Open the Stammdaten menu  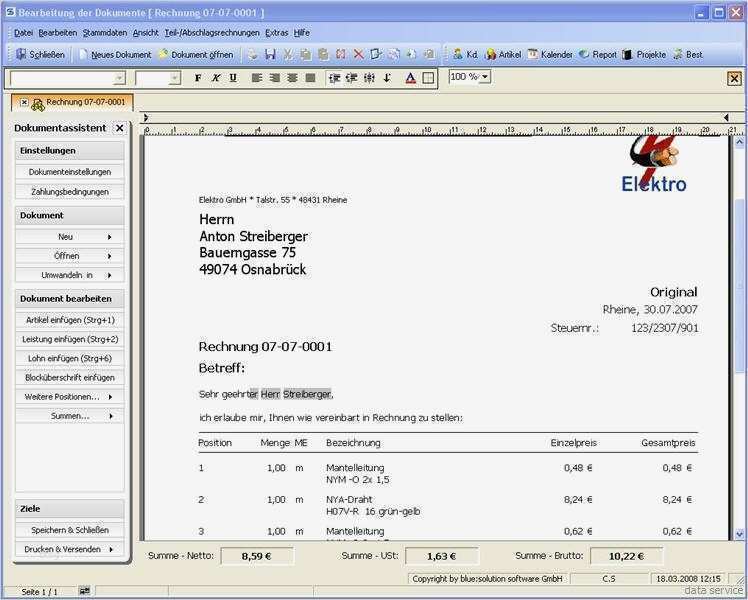[x=105, y=33]
